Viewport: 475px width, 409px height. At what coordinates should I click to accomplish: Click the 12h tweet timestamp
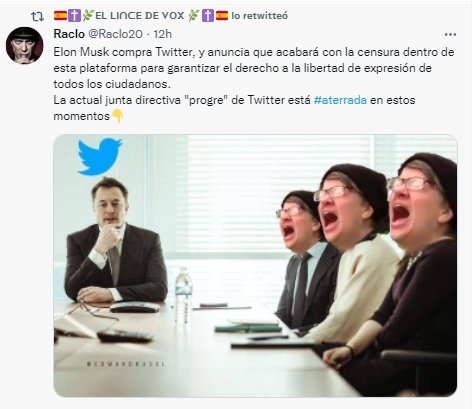[x=162, y=34]
